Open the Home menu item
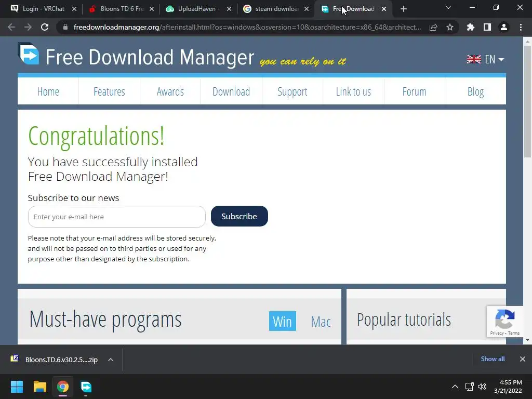532x399 pixels. 48,91
